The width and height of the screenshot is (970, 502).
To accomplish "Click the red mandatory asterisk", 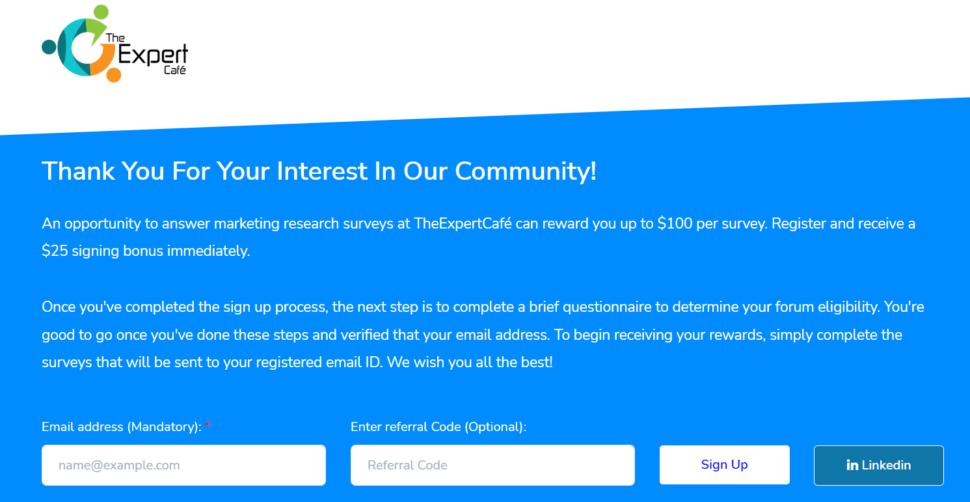I will (208, 427).
